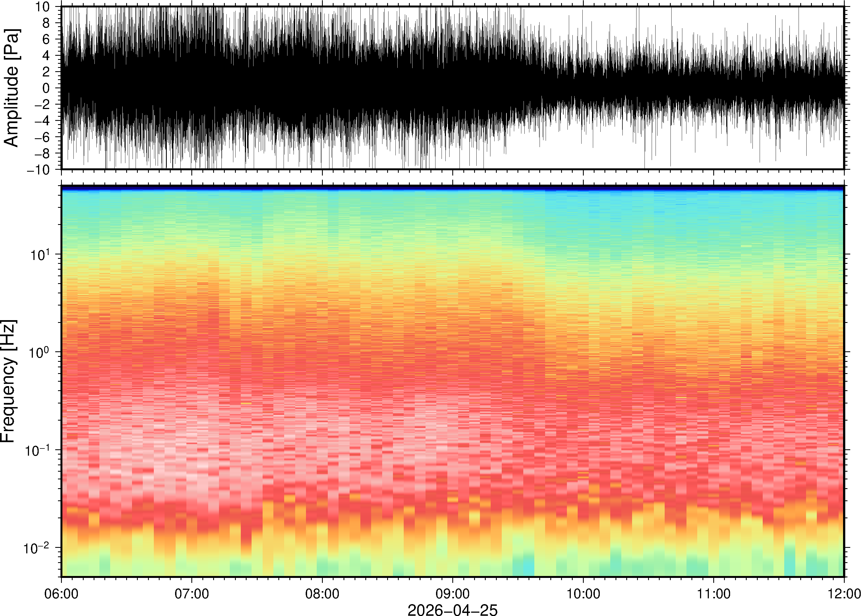861x616 pixels.
Task: Click the 10⁰ frequency tick label
Action: pyautogui.click(x=39, y=352)
